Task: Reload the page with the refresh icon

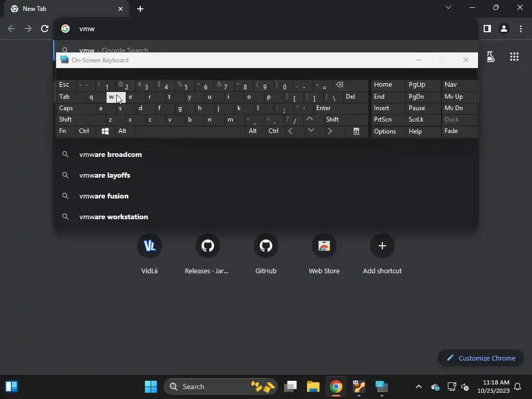Action: point(45,29)
